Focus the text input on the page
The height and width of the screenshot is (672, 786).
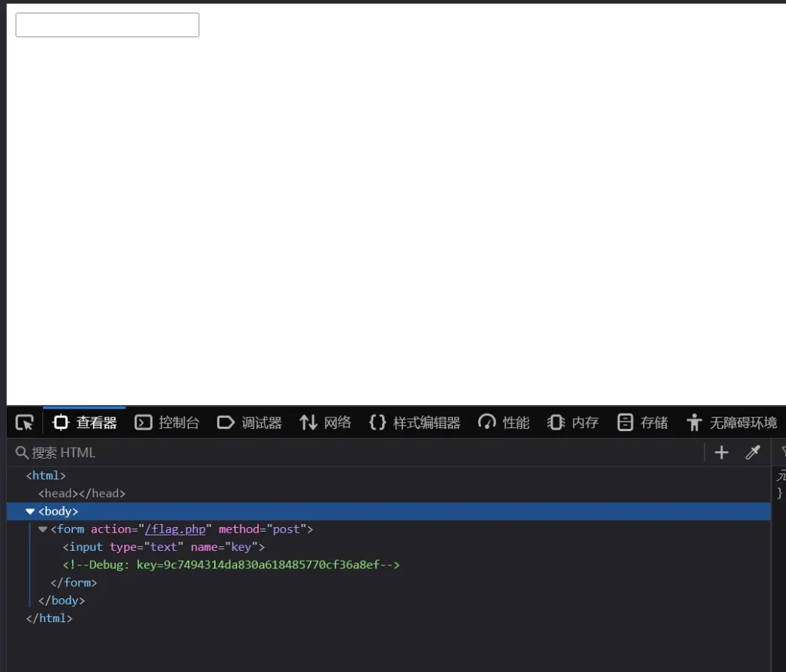[x=107, y=25]
